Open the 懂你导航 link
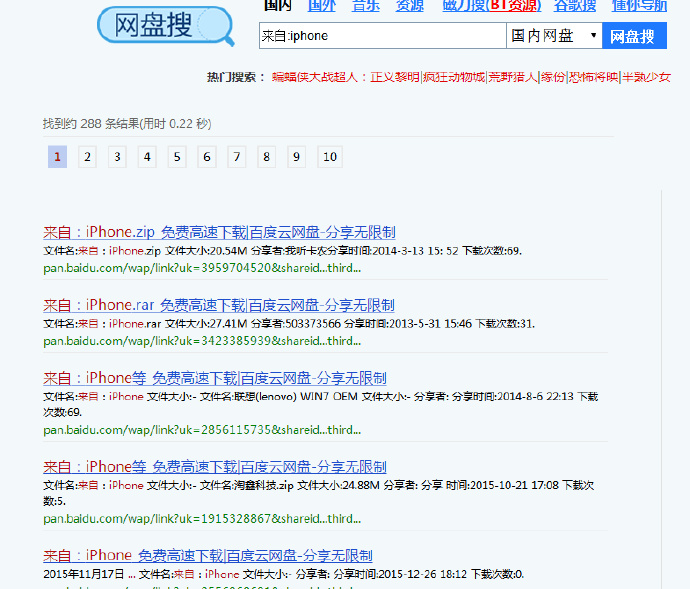 coord(639,6)
